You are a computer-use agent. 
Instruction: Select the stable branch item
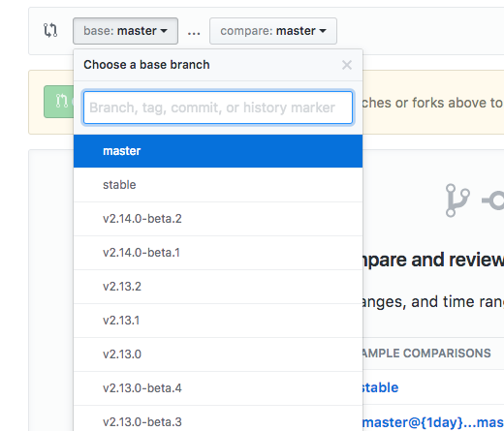tap(218, 185)
